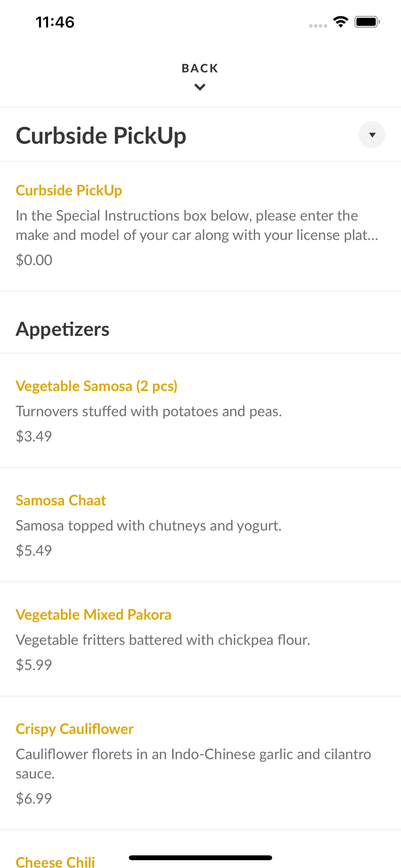Viewport: 401px width, 868px height.
Task: Tap the Vegetable fritters description text
Action: tap(163, 640)
